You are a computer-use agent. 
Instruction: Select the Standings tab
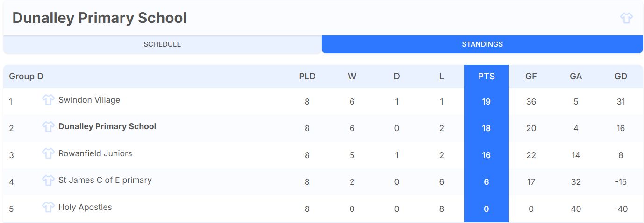[482, 44]
